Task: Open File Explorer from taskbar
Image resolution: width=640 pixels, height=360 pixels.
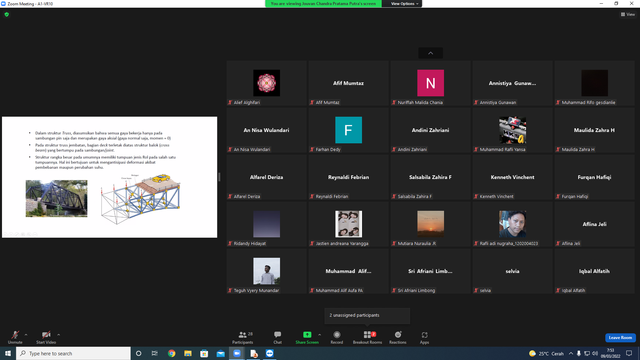Action: coord(188,353)
